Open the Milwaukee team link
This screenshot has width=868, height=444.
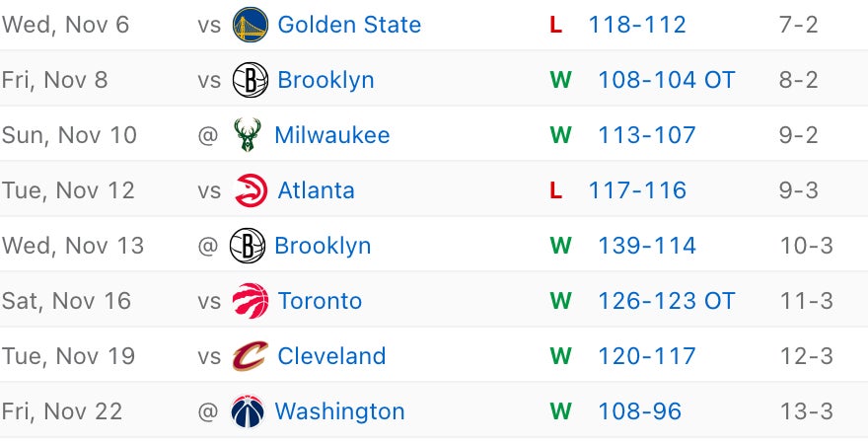pos(331,135)
